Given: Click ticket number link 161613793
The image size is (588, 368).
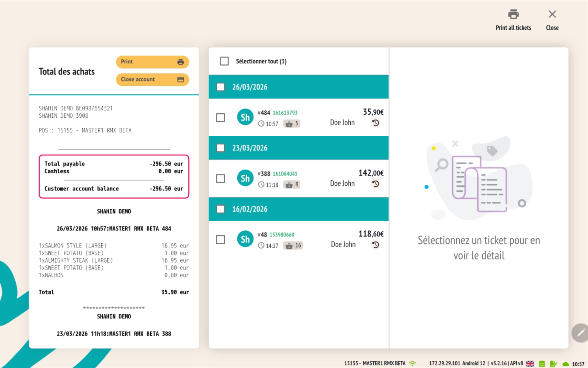Looking at the screenshot, I should click(285, 113).
